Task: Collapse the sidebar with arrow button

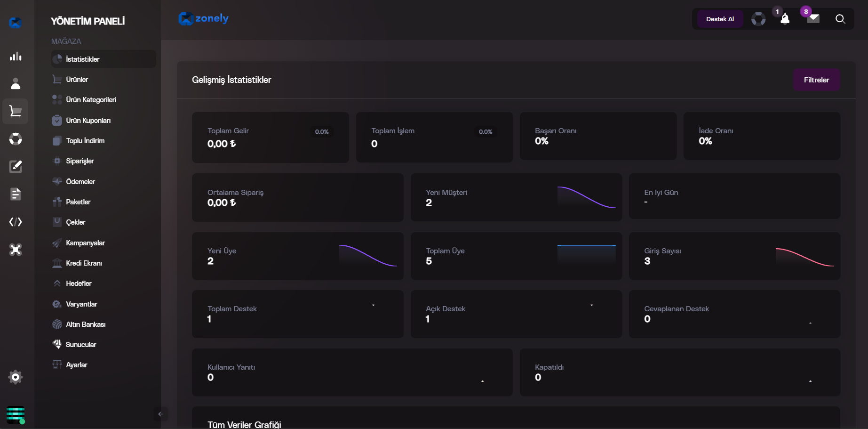Action: pyautogui.click(x=160, y=414)
